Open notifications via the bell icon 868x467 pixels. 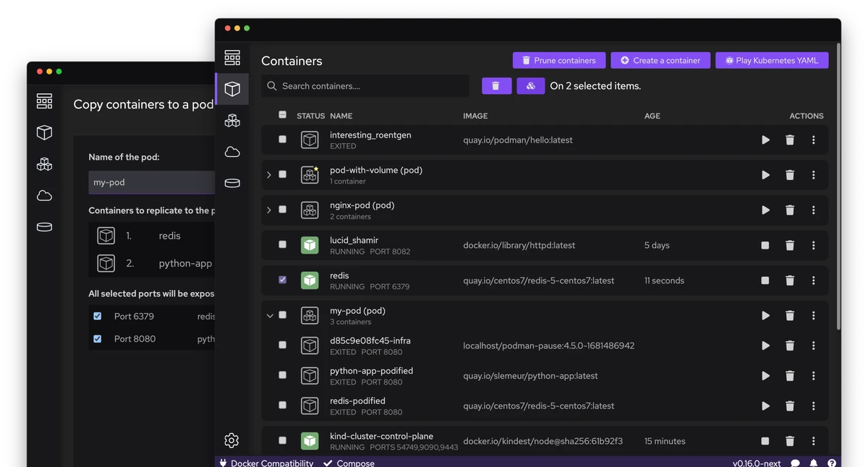[813, 462]
